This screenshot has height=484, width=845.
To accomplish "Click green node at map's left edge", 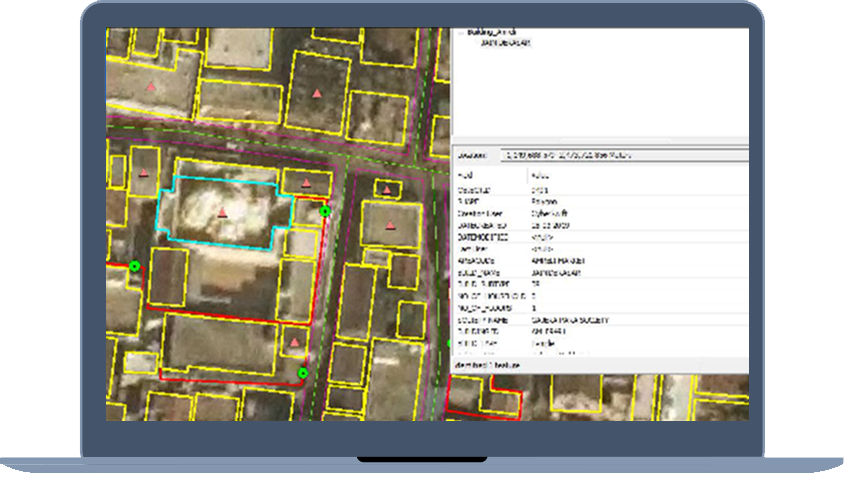I will pyautogui.click(x=135, y=266).
